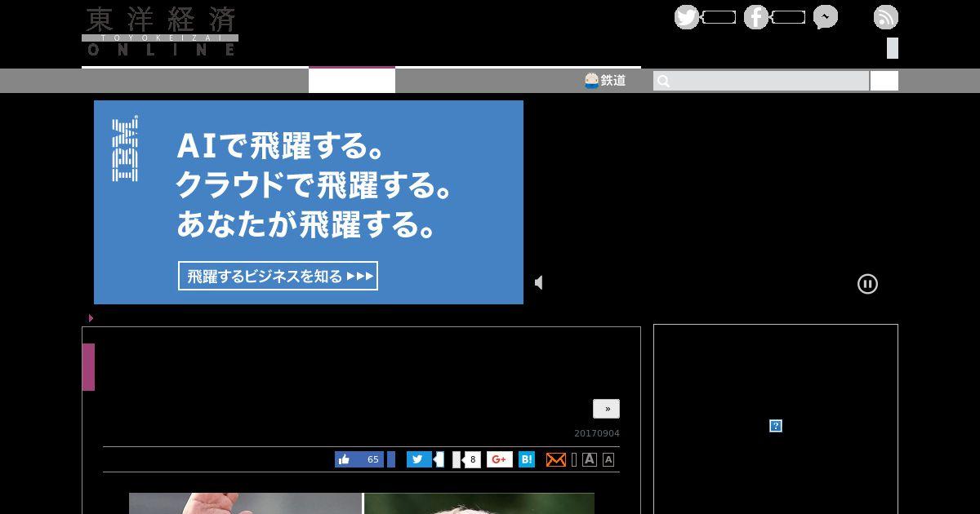Click the site search input field
Screen dimensions: 980x514
[x=761, y=81]
